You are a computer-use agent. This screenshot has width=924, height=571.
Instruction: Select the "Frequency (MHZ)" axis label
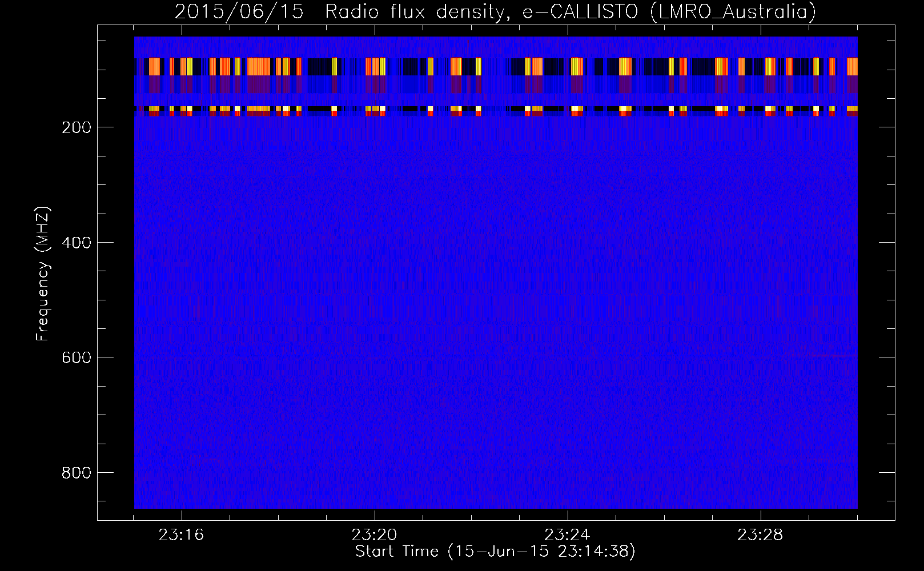point(43,274)
